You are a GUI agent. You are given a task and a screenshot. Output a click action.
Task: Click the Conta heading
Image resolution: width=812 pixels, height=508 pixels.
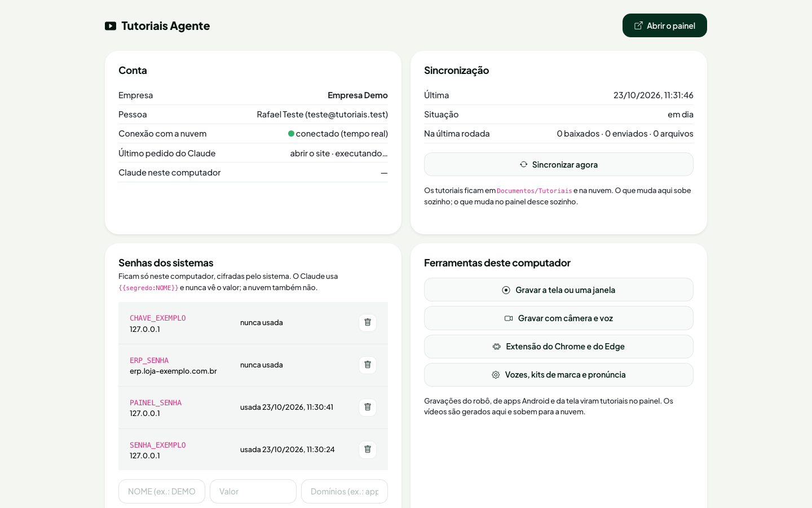tap(133, 71)
